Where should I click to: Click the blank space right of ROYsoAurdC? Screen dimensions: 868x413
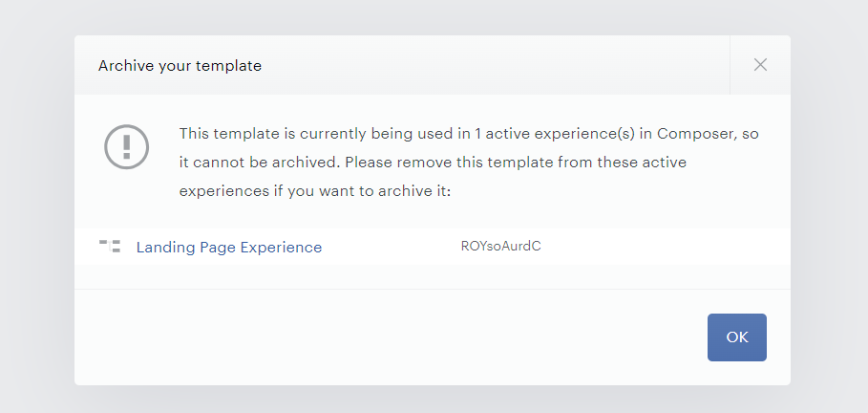click(x=665, y=246)
